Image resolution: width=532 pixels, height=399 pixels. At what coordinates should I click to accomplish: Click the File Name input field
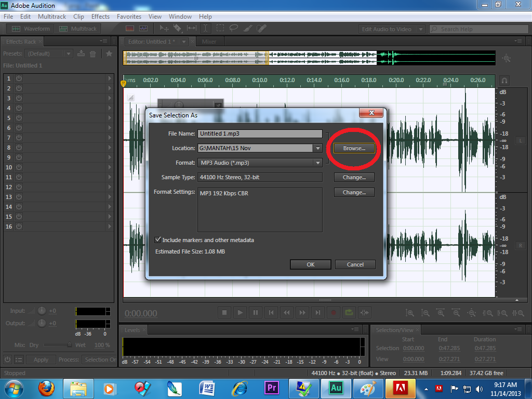260,134
